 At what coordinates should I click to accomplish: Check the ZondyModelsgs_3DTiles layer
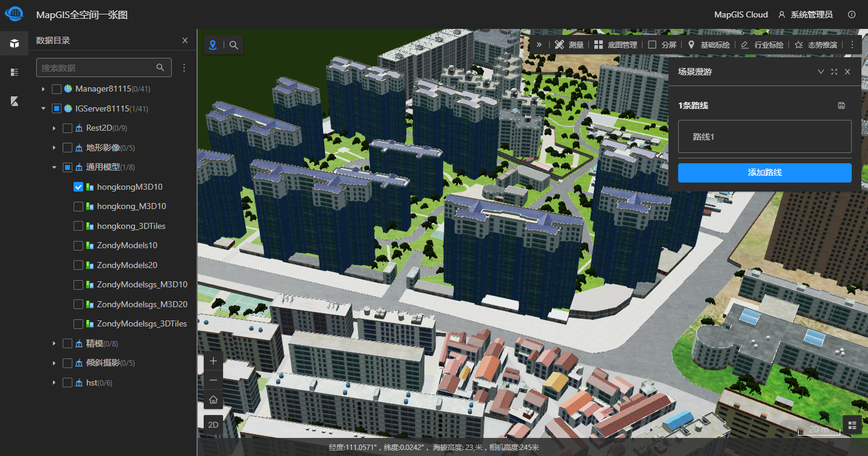point(78,324)
